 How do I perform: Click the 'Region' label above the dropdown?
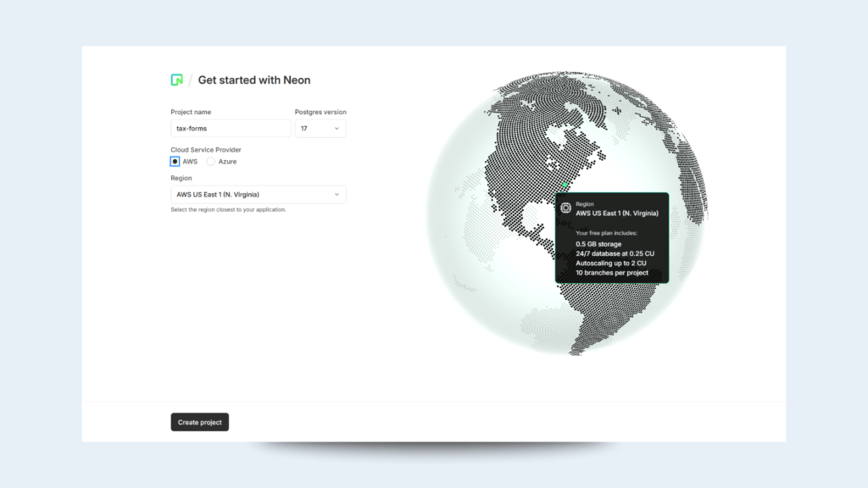pos(181,178)
